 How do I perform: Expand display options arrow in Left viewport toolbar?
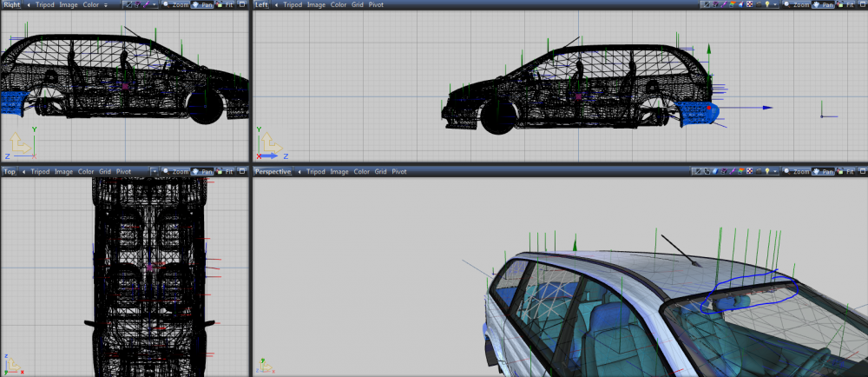775,4
